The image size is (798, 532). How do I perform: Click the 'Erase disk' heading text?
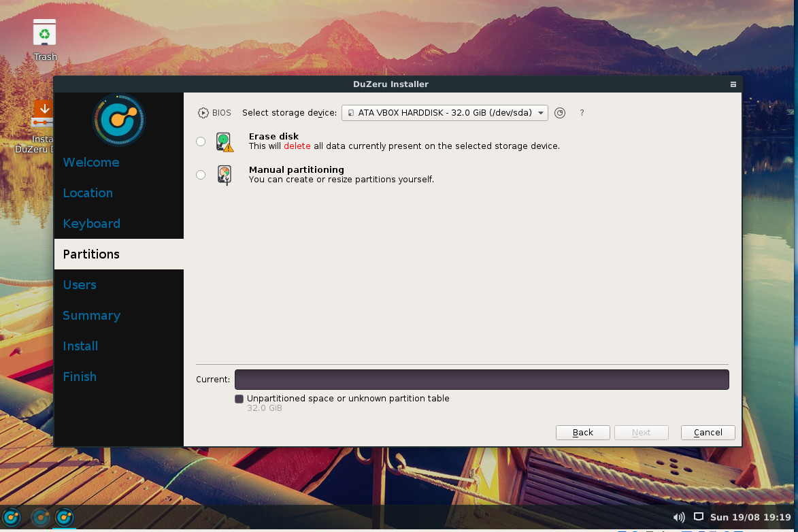pyautogui.click(x=273, y=137)
